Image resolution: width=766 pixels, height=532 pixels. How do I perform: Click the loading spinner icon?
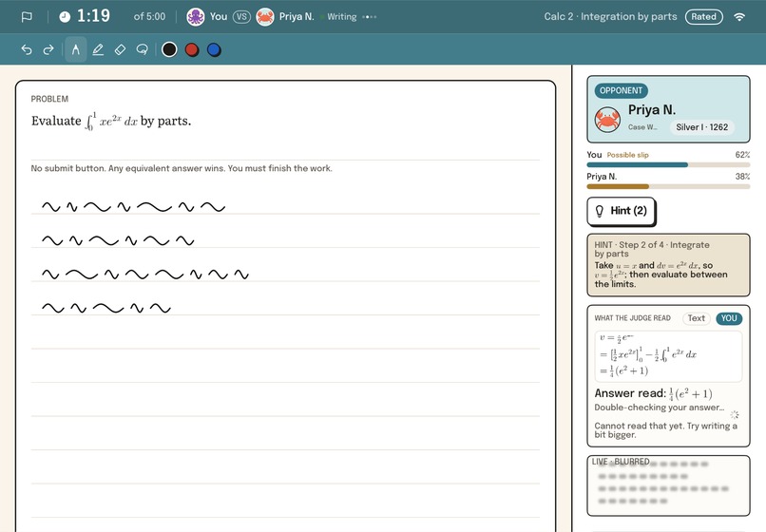(x=735, y=415)
